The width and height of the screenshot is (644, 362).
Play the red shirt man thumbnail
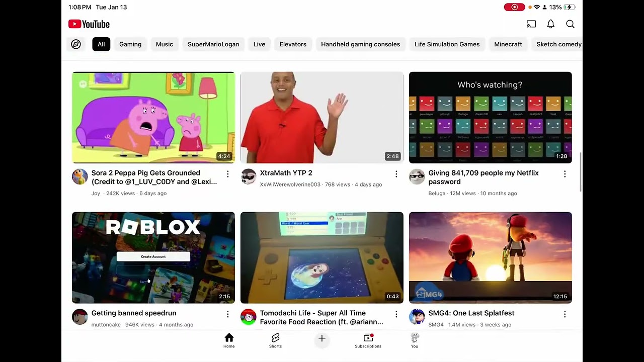click(x=322, y=118)
